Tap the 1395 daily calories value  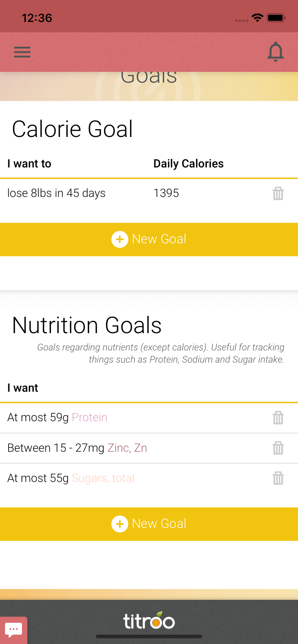coord(166,193)
